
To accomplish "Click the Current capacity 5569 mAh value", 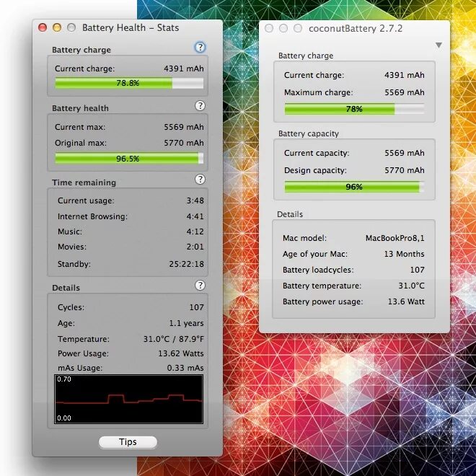I will (405, 153).
